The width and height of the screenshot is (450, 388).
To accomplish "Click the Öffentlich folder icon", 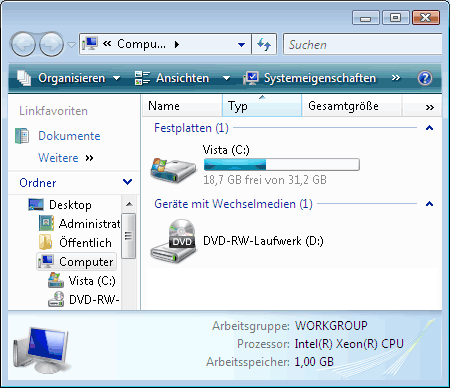I will [46, 242].
